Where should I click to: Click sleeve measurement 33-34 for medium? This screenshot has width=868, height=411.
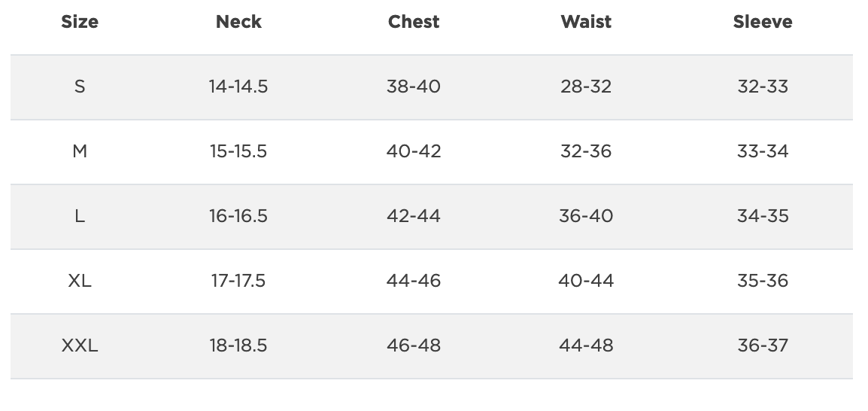coord(763,151)
